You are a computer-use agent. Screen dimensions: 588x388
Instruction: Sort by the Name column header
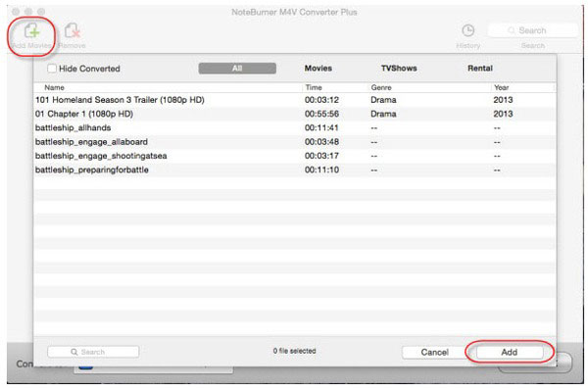click(54, 88)
